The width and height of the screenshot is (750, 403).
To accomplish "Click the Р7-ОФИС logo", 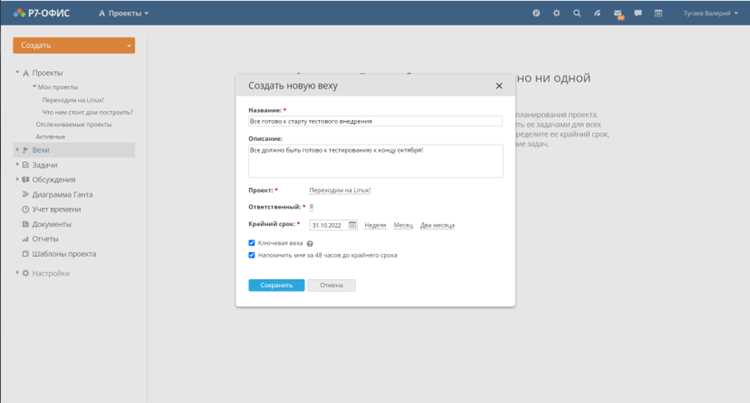I will [42, 13].
